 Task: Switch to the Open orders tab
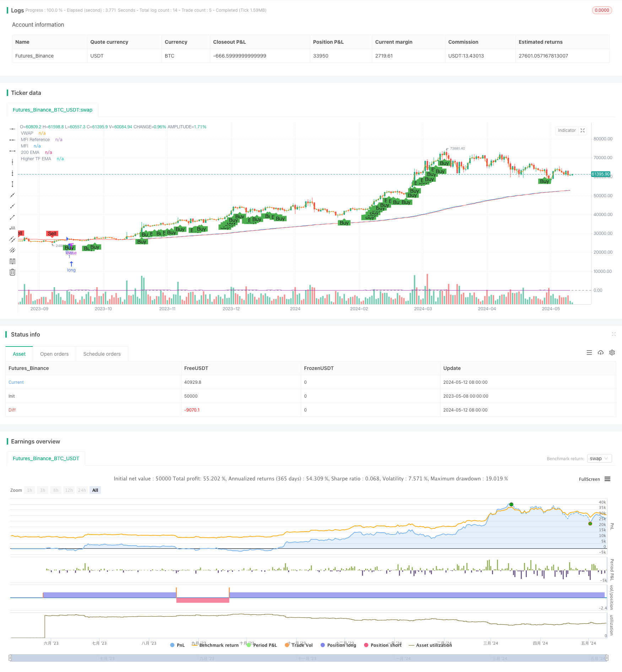tap(54, 354)
